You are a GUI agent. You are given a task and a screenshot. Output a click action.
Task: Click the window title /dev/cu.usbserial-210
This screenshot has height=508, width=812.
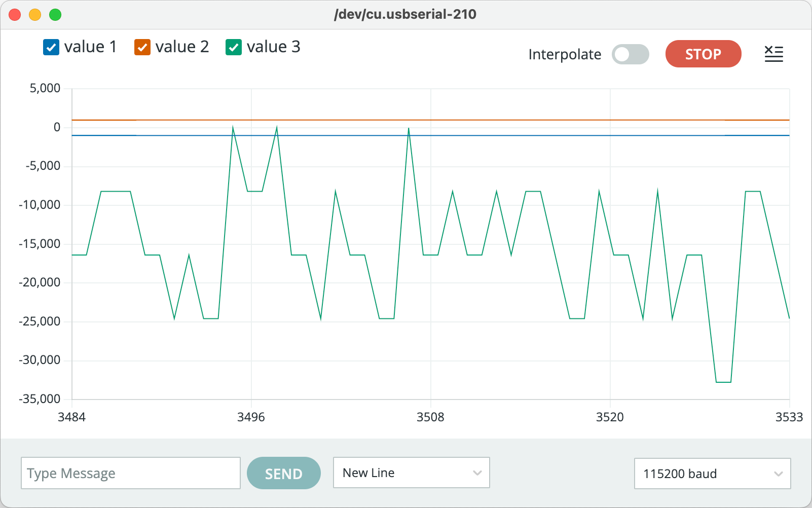(405, 14)
